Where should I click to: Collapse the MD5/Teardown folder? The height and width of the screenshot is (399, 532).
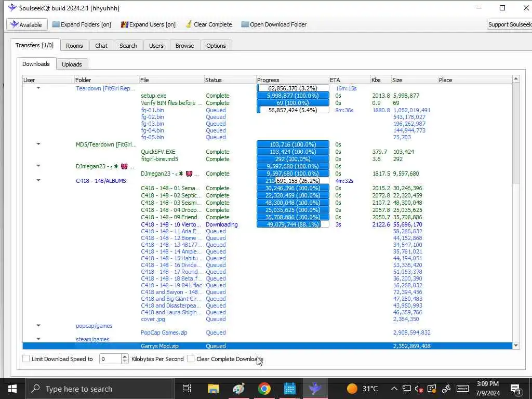pos(38,144)
